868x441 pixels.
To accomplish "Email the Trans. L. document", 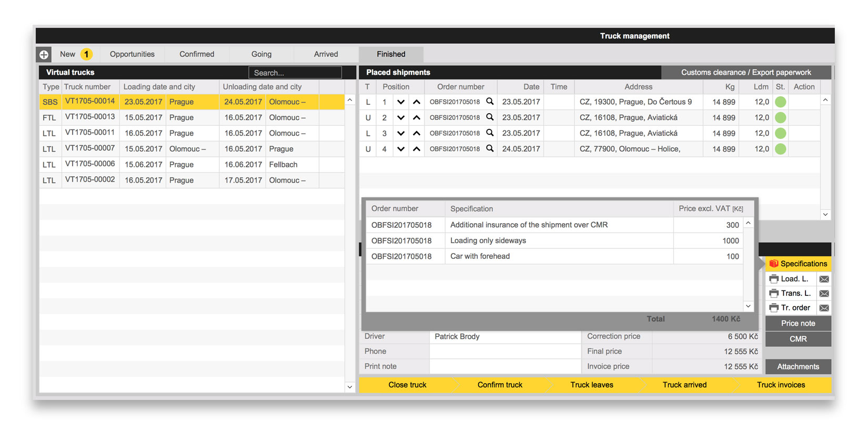I will [x=824, y=294].
